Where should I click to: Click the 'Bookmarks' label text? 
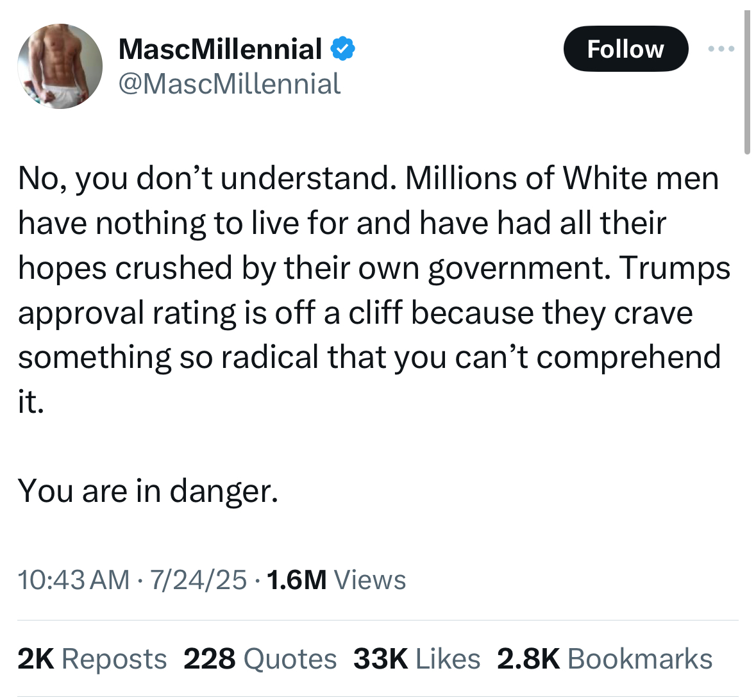click(x=641, y=658)
